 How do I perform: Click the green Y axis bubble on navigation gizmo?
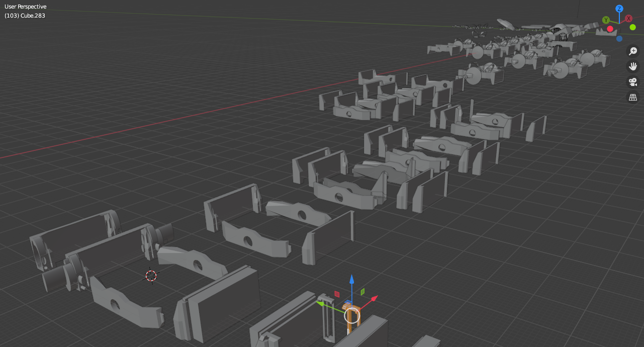pos(606,20)
